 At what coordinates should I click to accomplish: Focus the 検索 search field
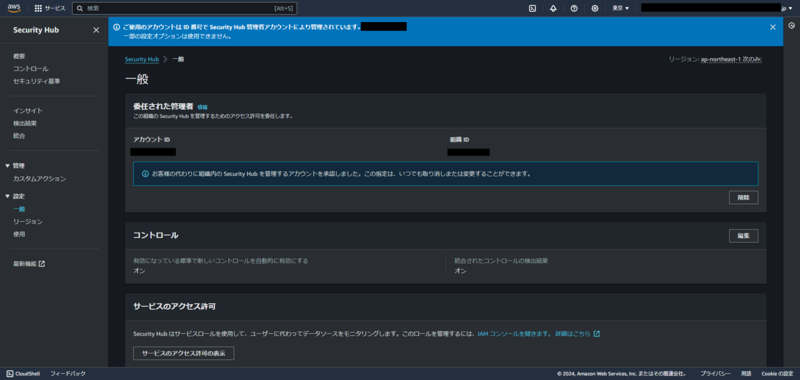185,8
